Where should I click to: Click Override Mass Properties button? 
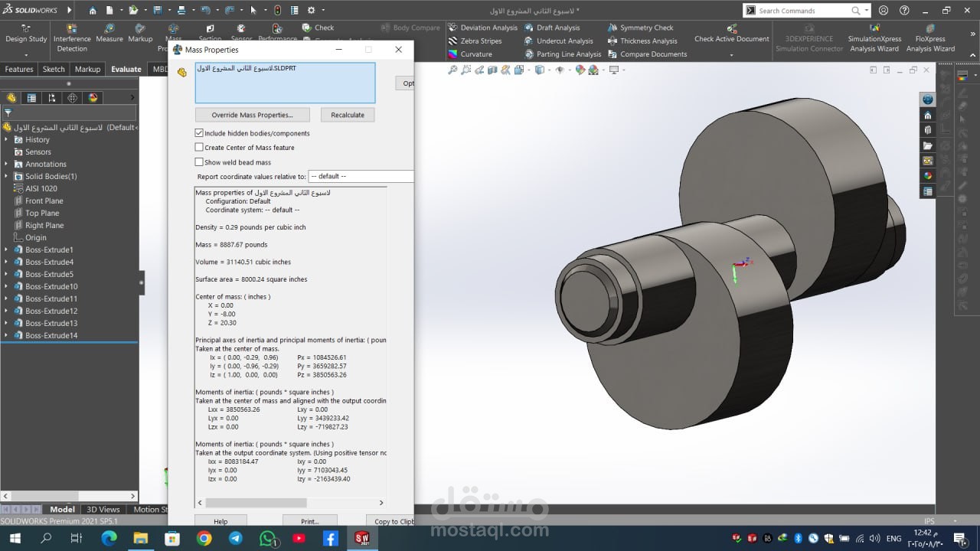click(x=252, y=115)
